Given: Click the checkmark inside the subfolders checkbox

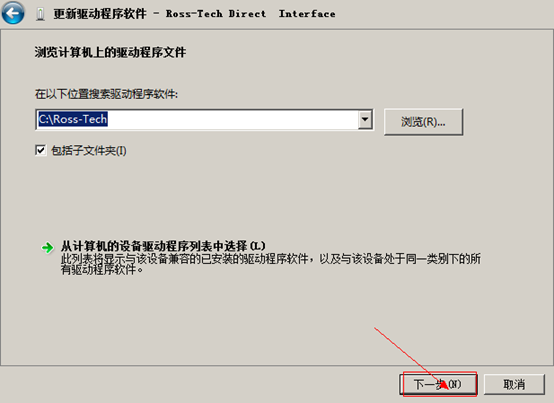Looking at the screenshot, I should pos(41,150).
